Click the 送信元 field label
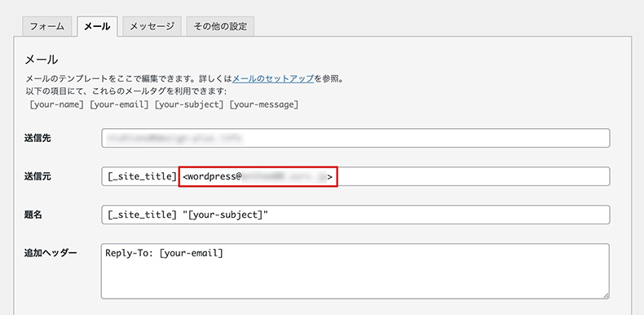This screenshot has height=315, width=644. pos(37,176)
